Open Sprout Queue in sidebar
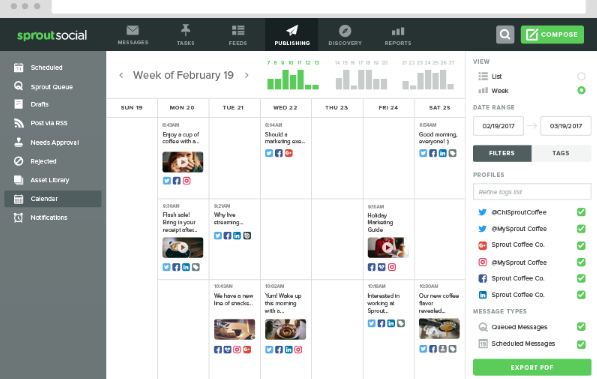This screenshot has width=597, height=379. pyautogui.click(x=51, y=87)
